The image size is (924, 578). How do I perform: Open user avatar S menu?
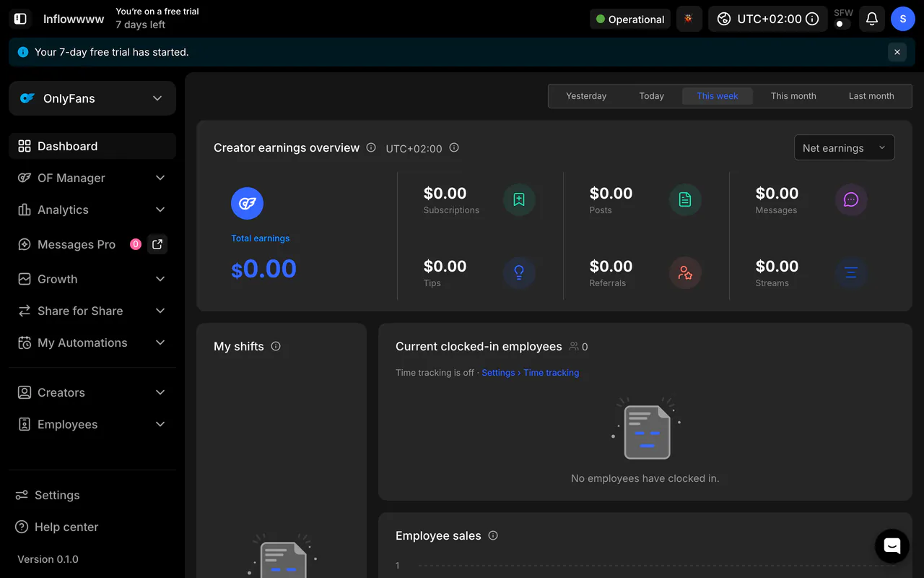pyautogui.click(x=902, y=19)
